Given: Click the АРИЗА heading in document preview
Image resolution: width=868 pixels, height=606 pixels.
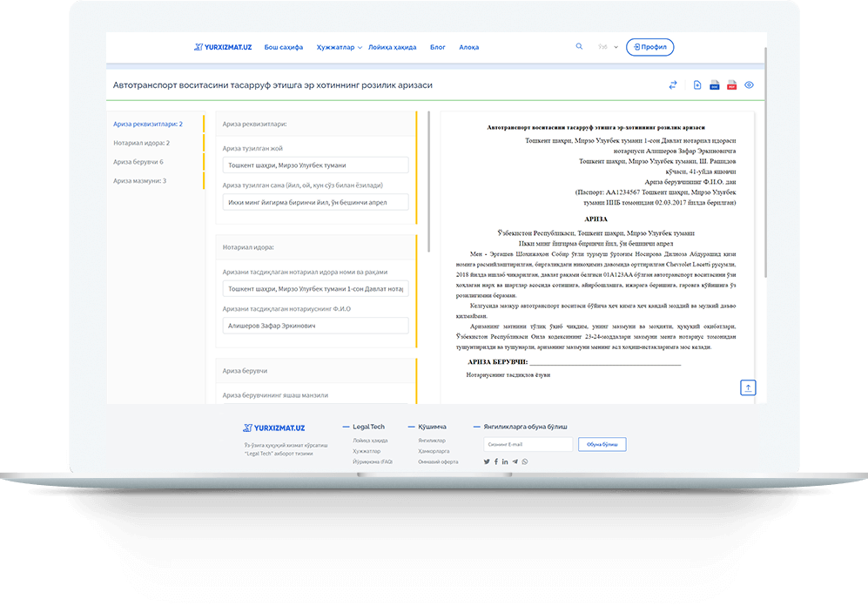Looking at the screenshot, I should tap(595, 219).
